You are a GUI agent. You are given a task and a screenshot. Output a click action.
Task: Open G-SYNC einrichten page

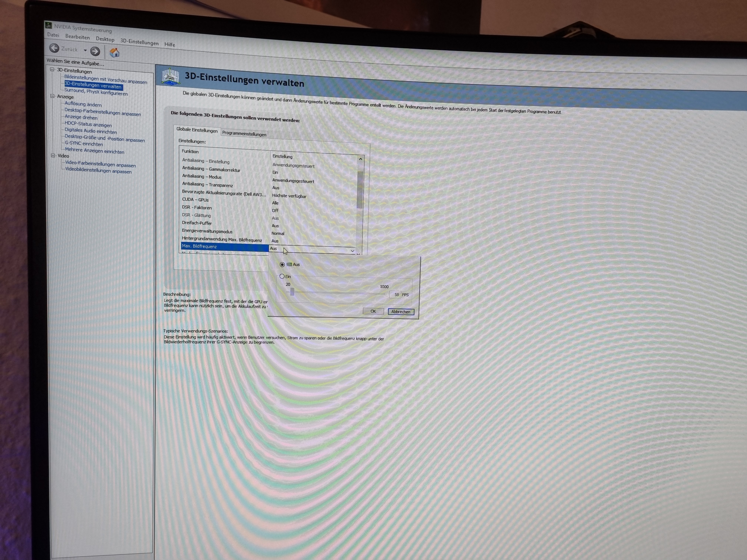coord(84,144)
